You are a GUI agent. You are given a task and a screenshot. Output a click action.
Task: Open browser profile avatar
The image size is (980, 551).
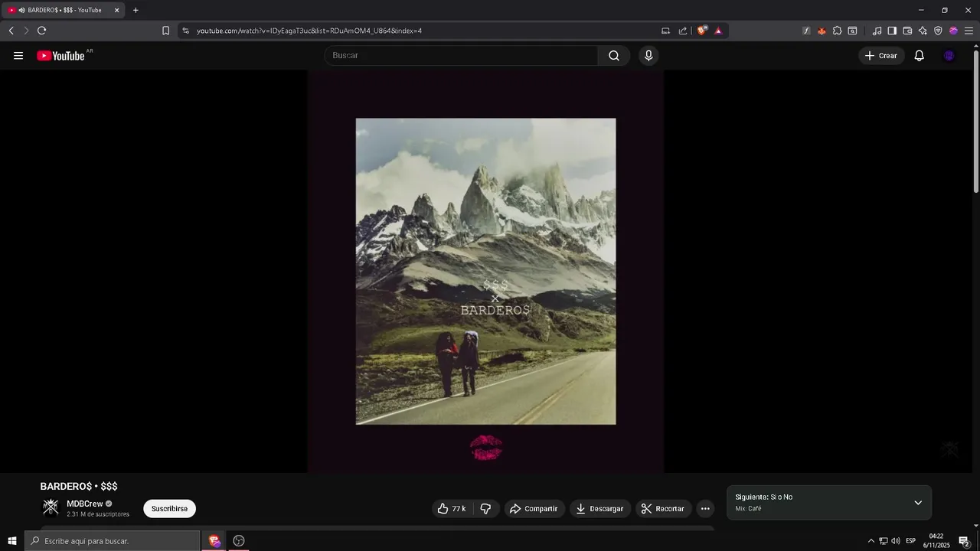click(953, 31)
